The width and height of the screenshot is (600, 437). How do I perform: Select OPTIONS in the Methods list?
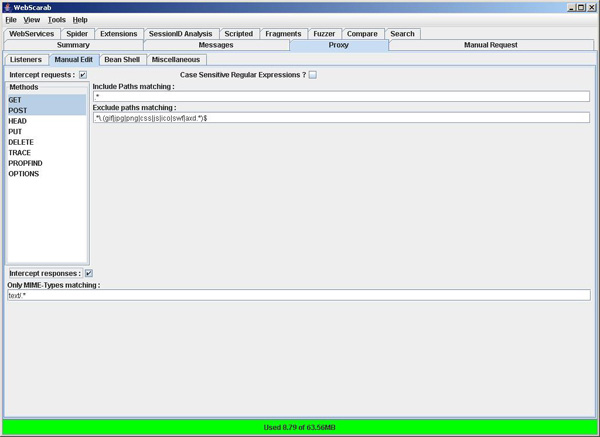coord(47,174)
